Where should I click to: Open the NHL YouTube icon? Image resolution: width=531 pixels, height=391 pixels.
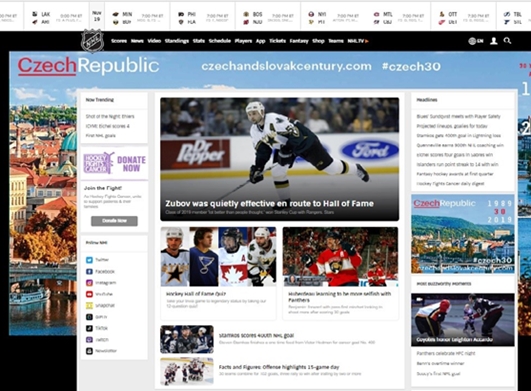89,294
